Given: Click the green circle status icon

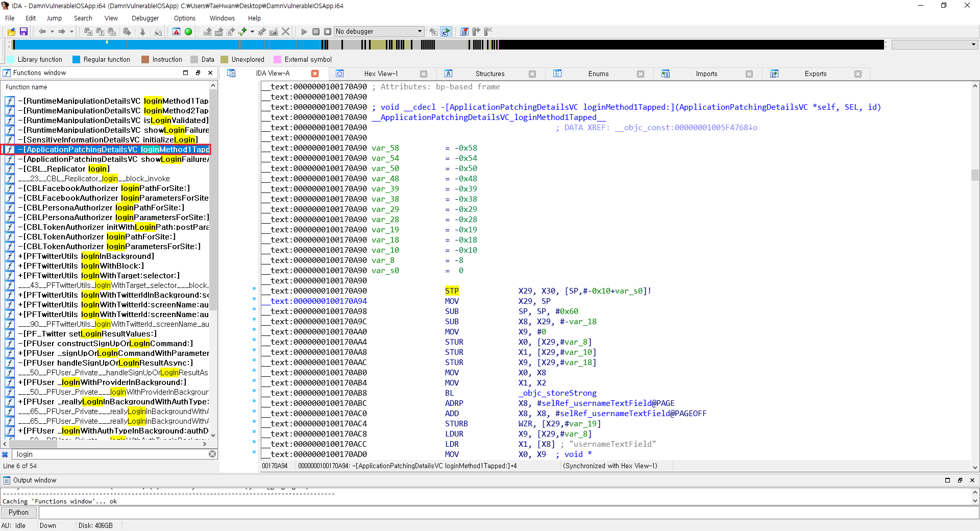Looking at the screenshot, I should point(188,32).
